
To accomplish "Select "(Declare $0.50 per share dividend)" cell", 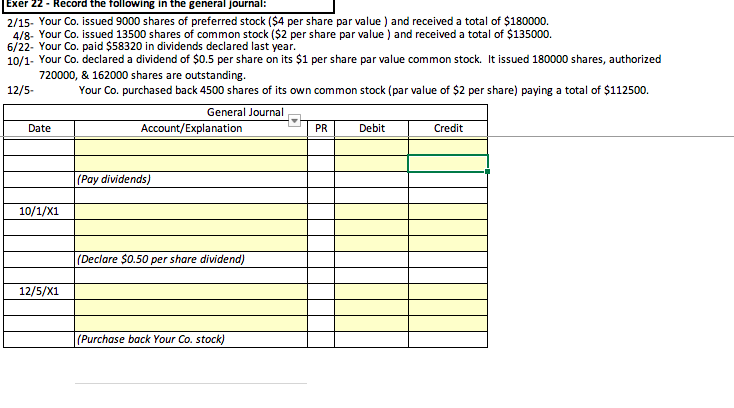I will coord(191,260).
